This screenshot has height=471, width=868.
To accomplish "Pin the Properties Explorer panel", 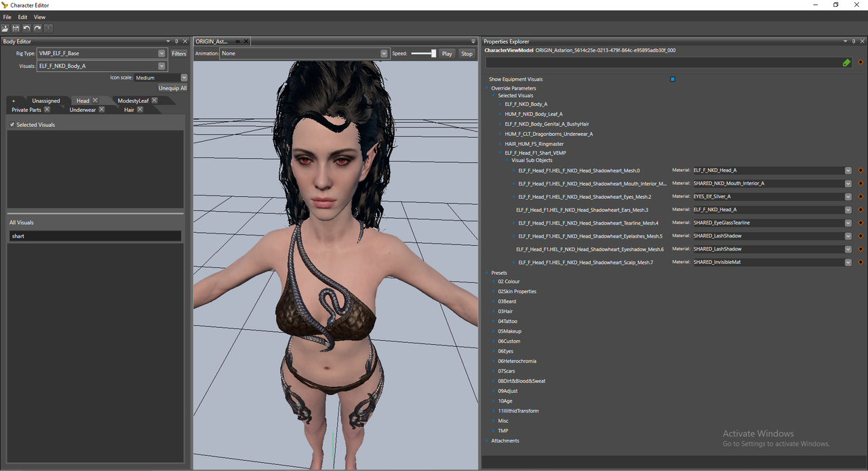I will tap(854, 41).
